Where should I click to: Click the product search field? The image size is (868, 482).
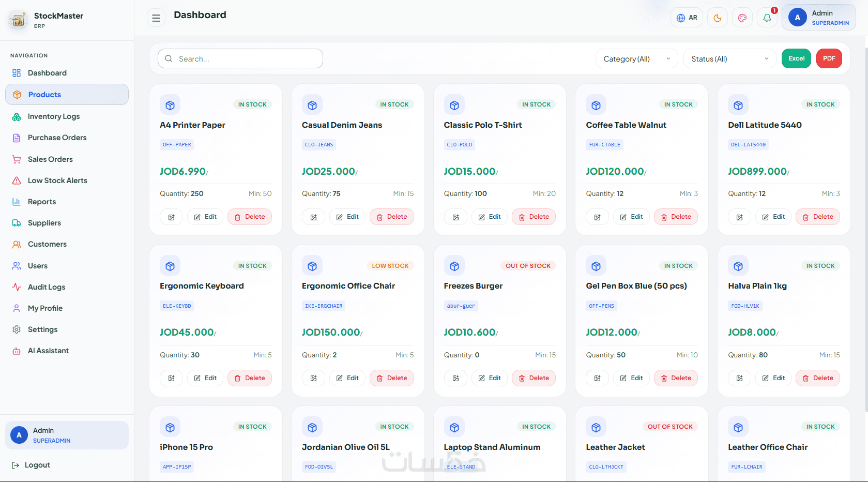coord(240,58)
